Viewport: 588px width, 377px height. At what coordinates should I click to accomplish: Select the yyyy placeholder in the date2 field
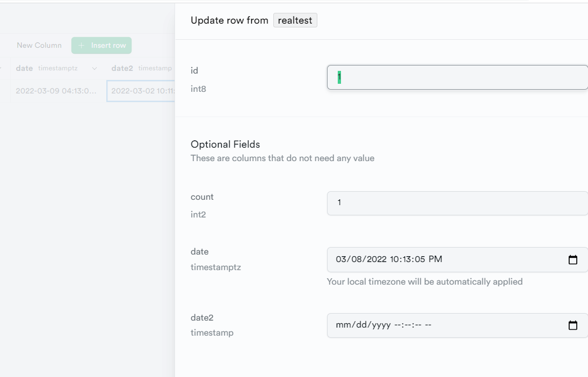pyautogui.click(x=381, y=325)
